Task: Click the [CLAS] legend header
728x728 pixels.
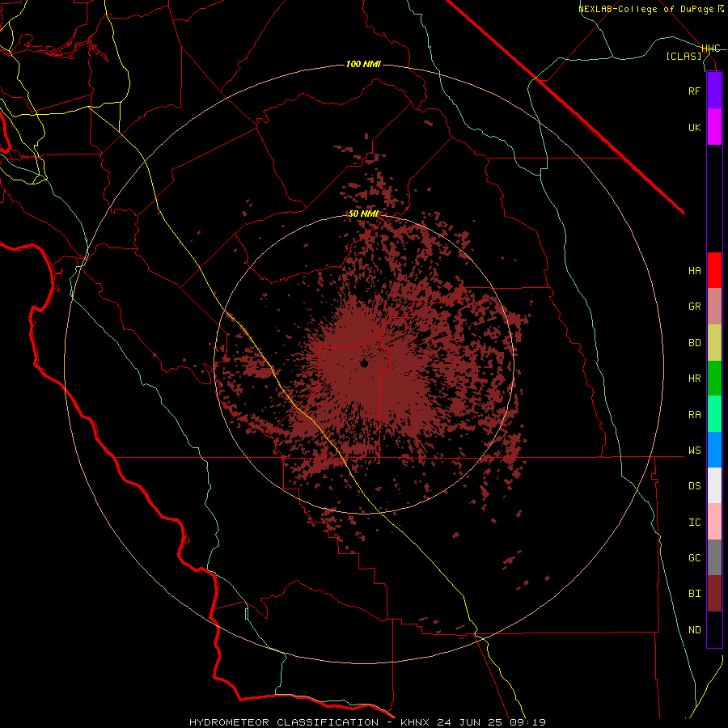Action: coord(684,56)
